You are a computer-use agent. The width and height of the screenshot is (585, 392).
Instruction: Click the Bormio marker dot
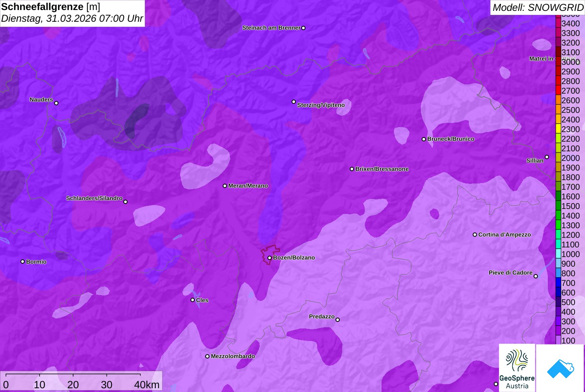pos(23,262)
